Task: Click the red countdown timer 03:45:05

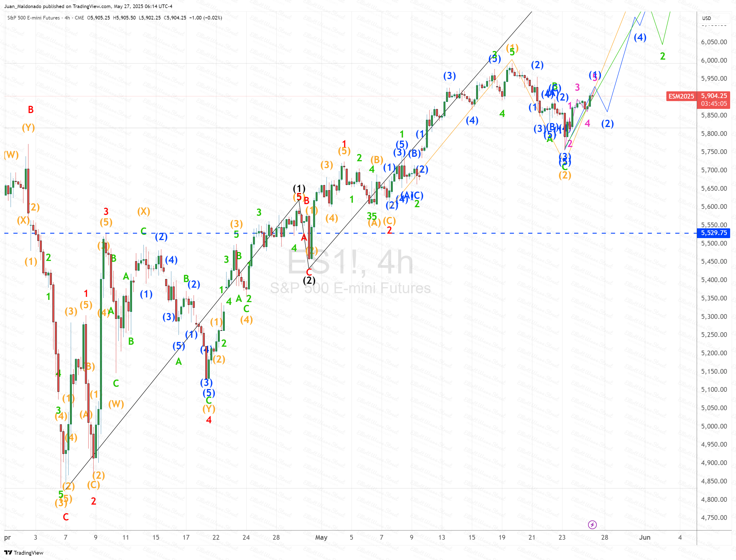Action: pyautogui.click(x=714, y=104)
